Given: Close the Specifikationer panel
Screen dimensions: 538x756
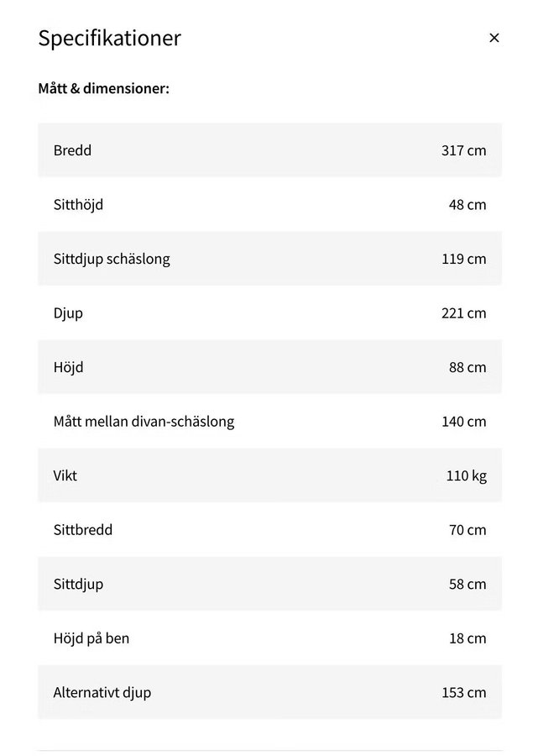Looking at the screenshot, I should (494, 38).
